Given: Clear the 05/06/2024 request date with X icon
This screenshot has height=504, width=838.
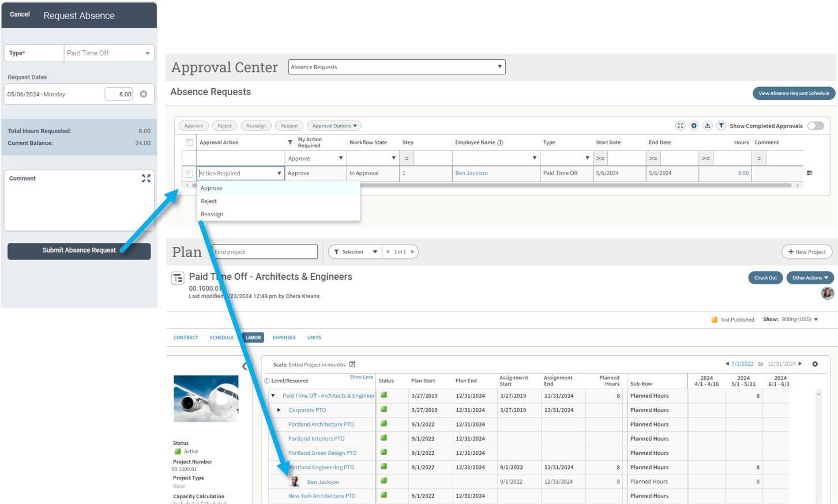Looking at the screenshot, I should (144, 94).
